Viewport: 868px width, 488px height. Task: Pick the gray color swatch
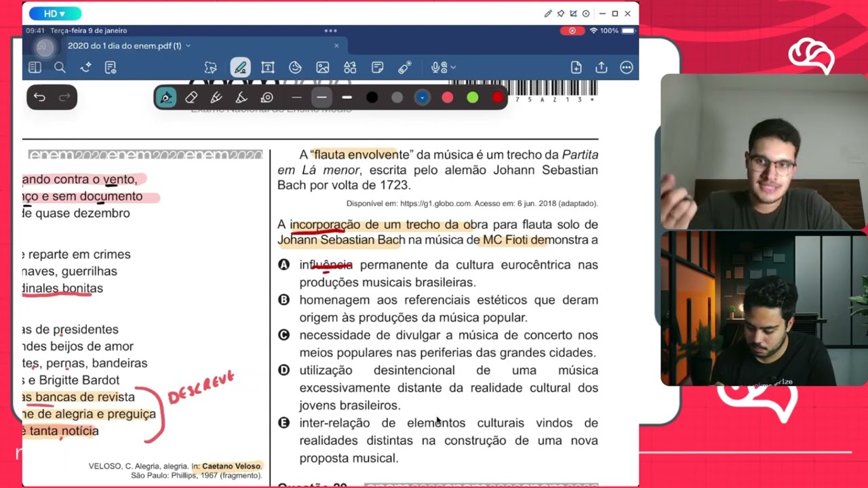397,98
